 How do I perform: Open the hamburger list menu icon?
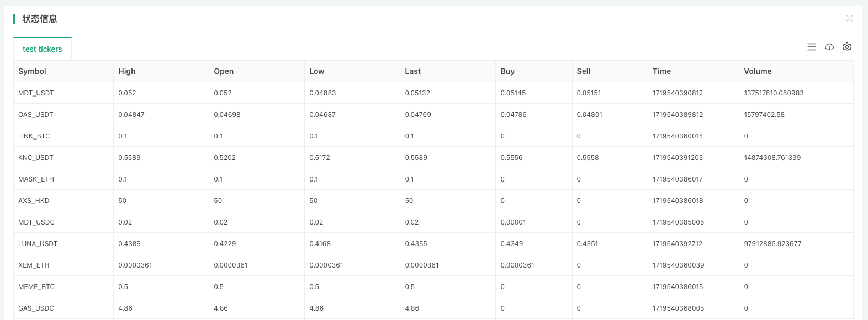811,47
